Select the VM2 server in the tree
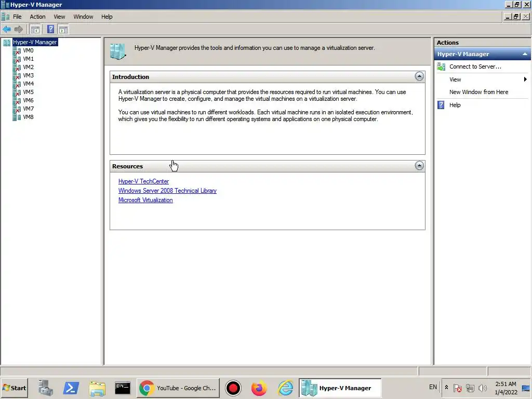 pos(28,67)
